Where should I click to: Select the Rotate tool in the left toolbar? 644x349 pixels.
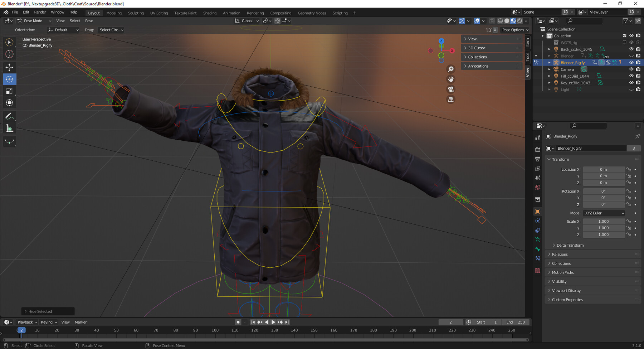coord(10,79)
